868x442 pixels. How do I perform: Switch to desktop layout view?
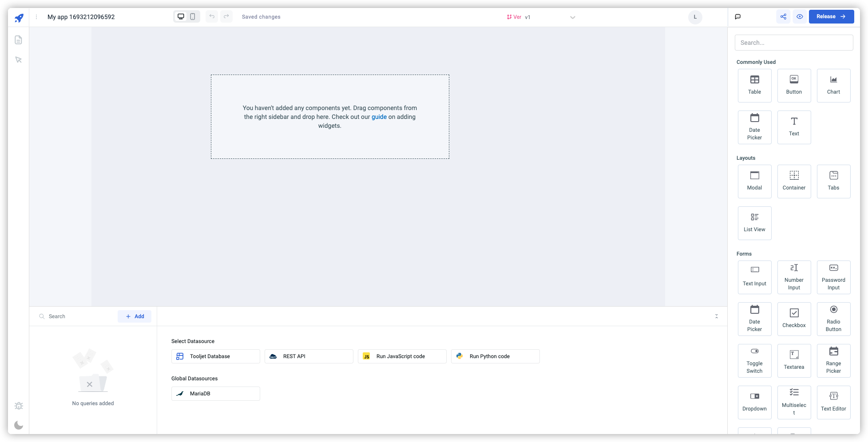(x=181, y=16)
